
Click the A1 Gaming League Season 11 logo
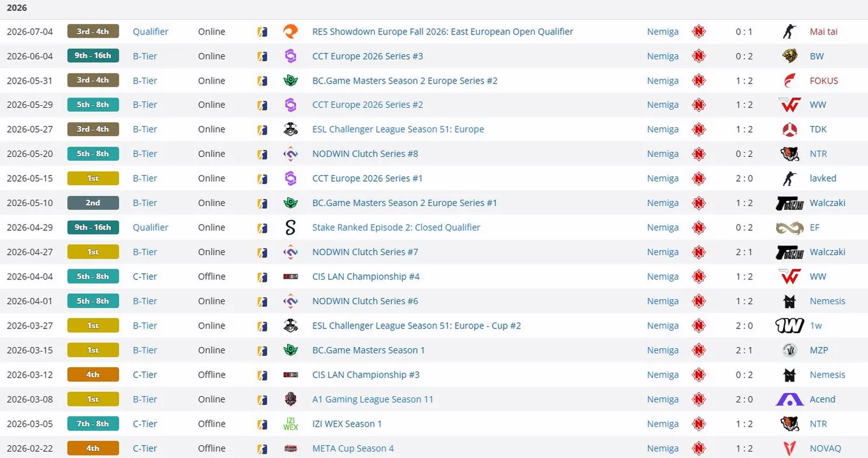[290, 399]
